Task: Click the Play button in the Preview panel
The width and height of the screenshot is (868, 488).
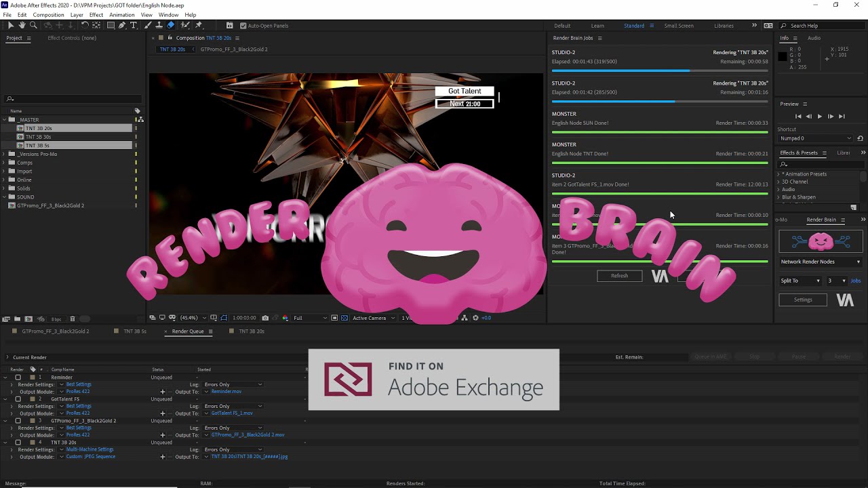Action: point(819,117)
